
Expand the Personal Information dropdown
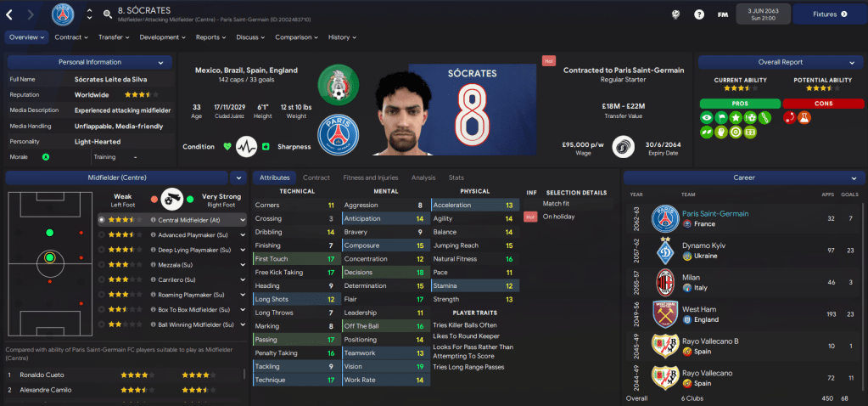pos(160,63)
